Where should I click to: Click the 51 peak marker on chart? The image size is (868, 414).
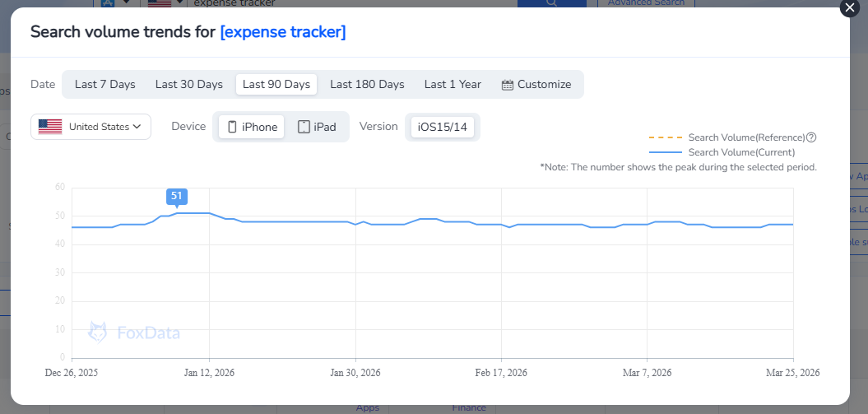point(177,196)
